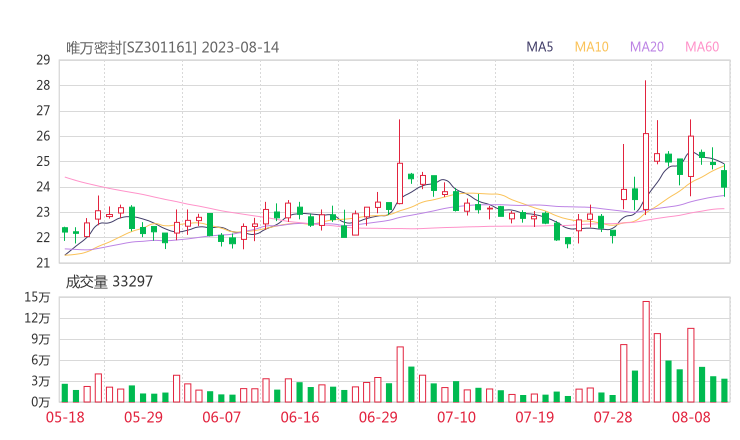
Task: Click the tallest red volume bar near 15万
Action: coord(646,352)
